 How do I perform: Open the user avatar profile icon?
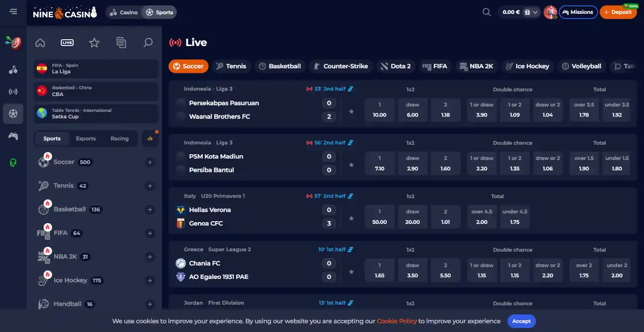(x=550, y=12)
